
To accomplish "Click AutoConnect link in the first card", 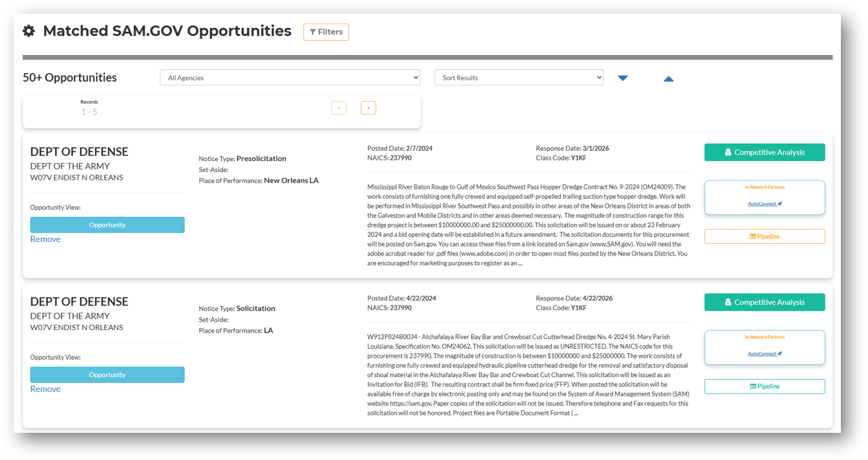I will 764,204.
